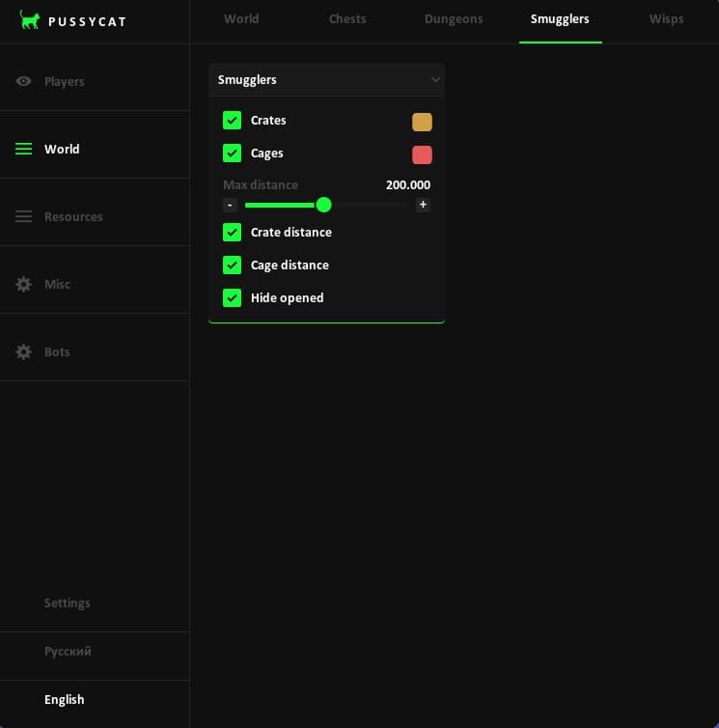Toggle the Cage distance checkbox
The width and height of the screenshot is (719, 728).
pyautogui.click(x=232, y=266)
